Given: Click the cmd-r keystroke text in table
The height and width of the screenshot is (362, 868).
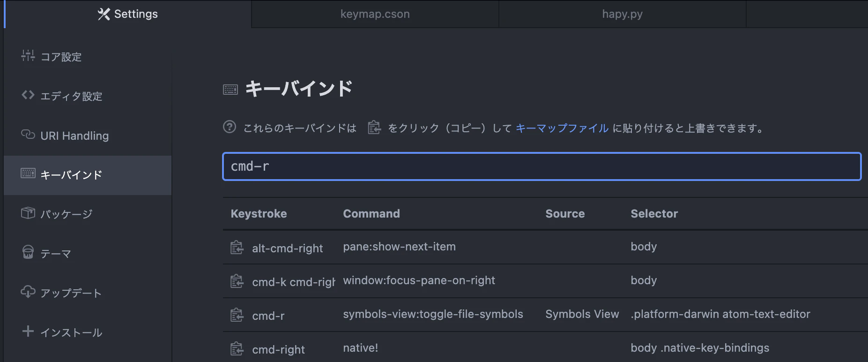Looking at the screenshot, I should pos(268,316).
